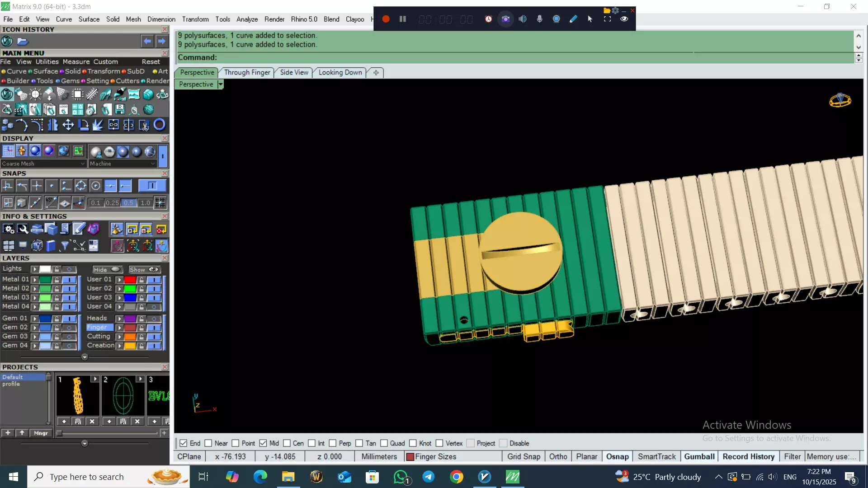Image resolution: width=868 pixels, height=488 pixels.
Task: Click the Mirror tool icon
Action: [x=53, y=125]
